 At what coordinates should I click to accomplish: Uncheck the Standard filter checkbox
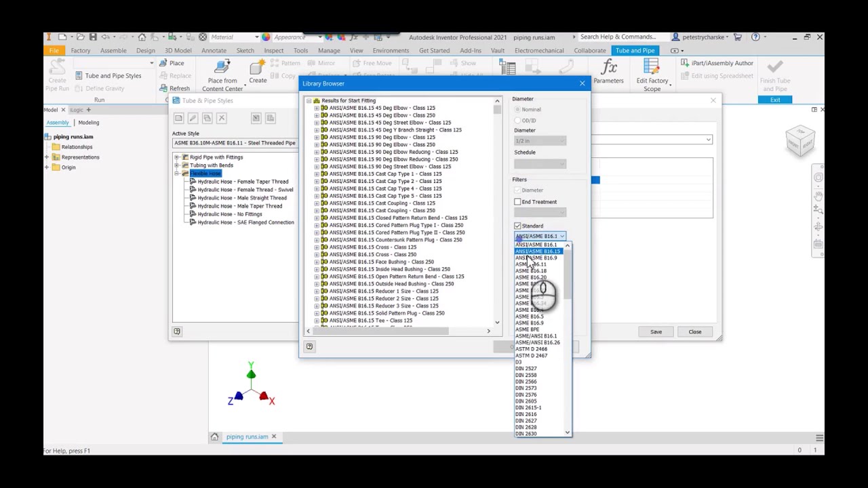pos(517,226)
